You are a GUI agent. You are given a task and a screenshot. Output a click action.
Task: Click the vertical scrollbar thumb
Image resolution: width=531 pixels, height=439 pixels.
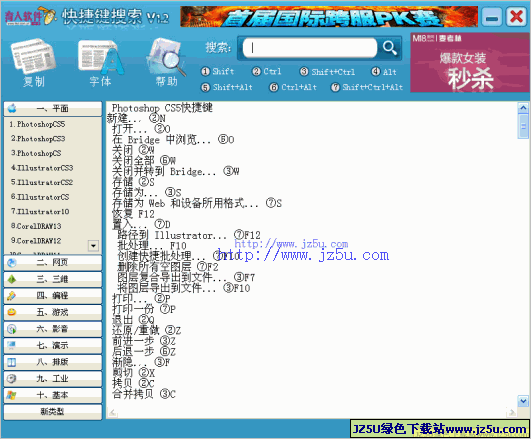pyautogui.click(x=523, y=126)
